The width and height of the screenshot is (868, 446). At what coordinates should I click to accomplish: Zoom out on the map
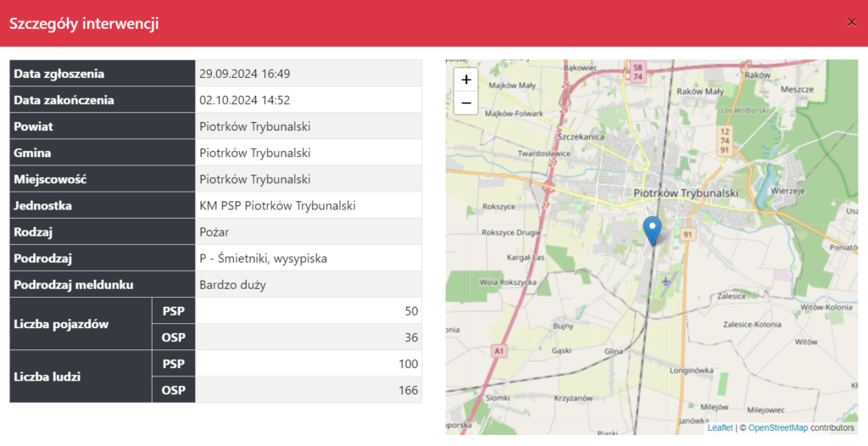pos(466,103)
